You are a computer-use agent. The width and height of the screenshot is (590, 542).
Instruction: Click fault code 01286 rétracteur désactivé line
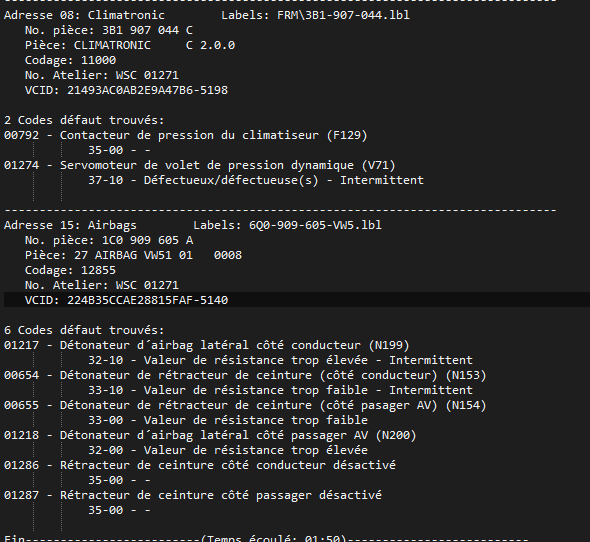click(200, 465)
